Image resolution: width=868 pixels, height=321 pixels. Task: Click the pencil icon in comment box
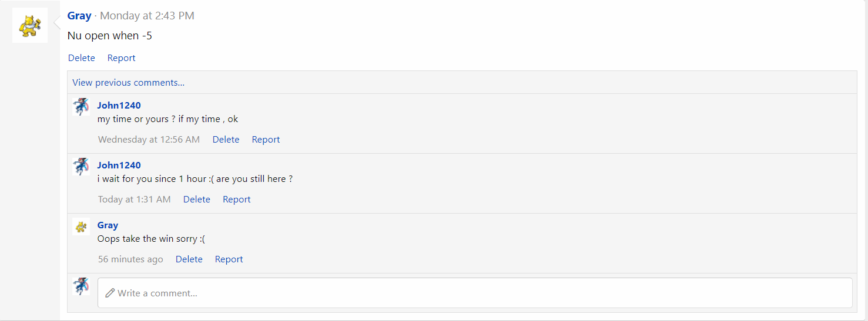(x=110, y=293)
